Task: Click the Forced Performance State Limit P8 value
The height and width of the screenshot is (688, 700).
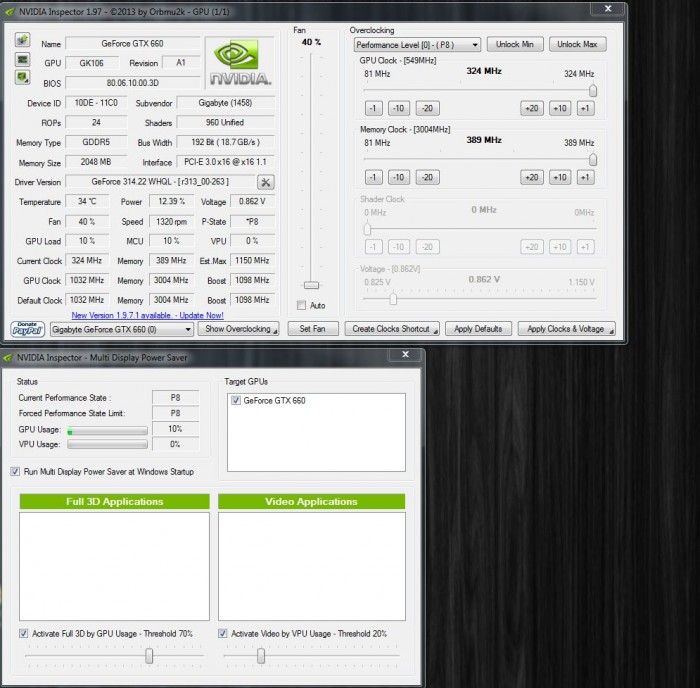Action: [x=175, y=413]
